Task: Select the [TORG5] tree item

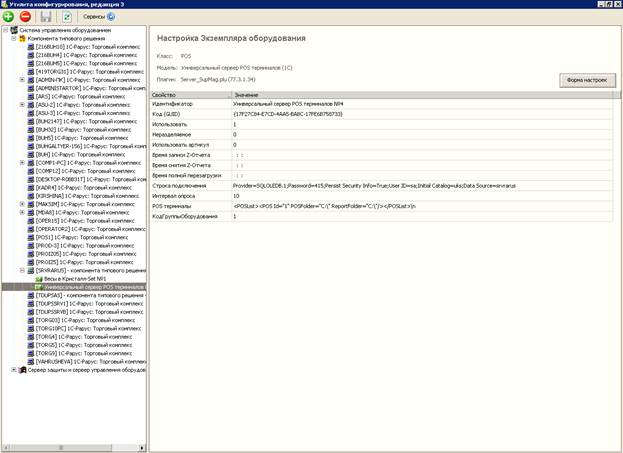Action: point(84,345)
